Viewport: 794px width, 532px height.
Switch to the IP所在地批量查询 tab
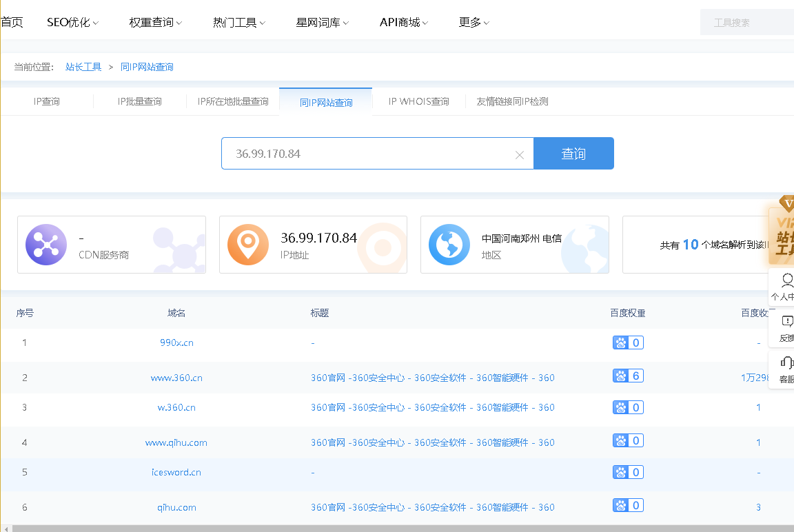233,101
